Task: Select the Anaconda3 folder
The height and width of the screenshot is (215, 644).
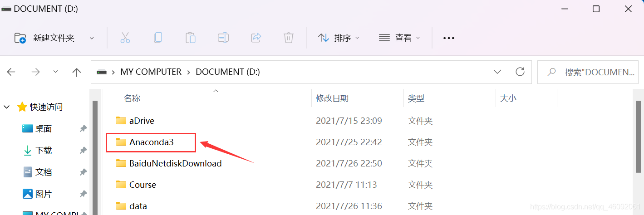Action: click(x=151, y=142)
